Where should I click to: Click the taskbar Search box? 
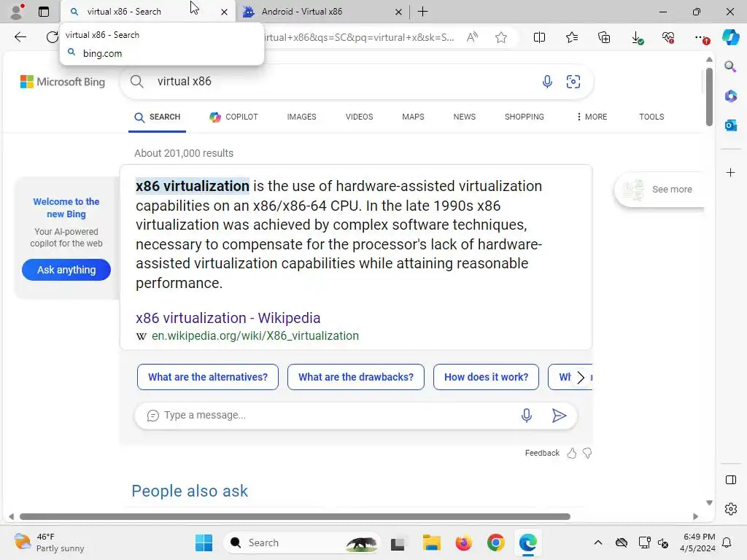click(302, 542)
